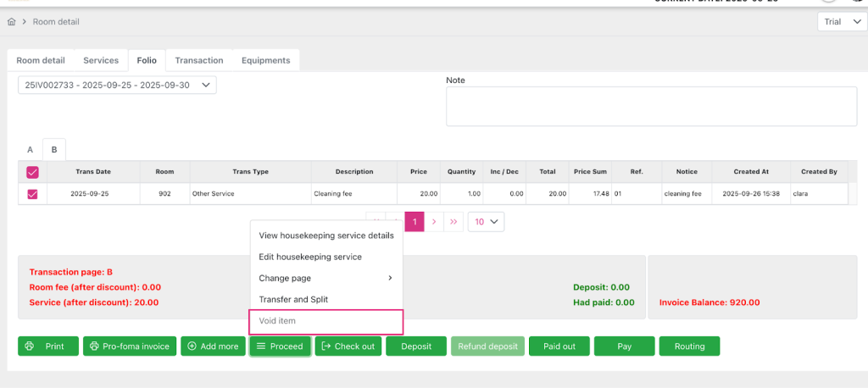Click the Print button with printer icon
Image resolution: width=868 pixels, height=388 pixels.
47,346
